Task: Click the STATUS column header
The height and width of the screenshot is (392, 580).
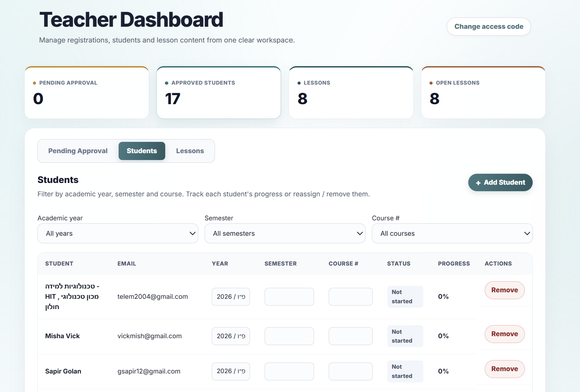Action: coord(399,264)
